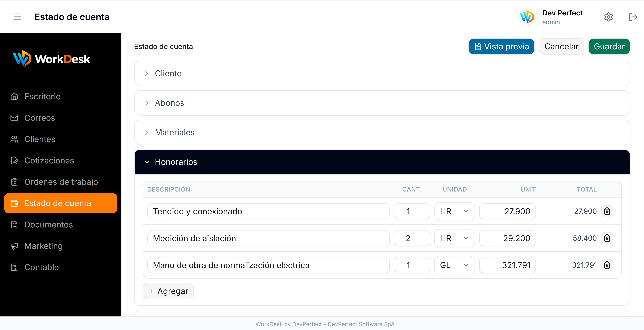The width and height of the screenshot is (644, 330).
Task: Click quantity field for Tendido y conexionado
Action: coord(412,211)
